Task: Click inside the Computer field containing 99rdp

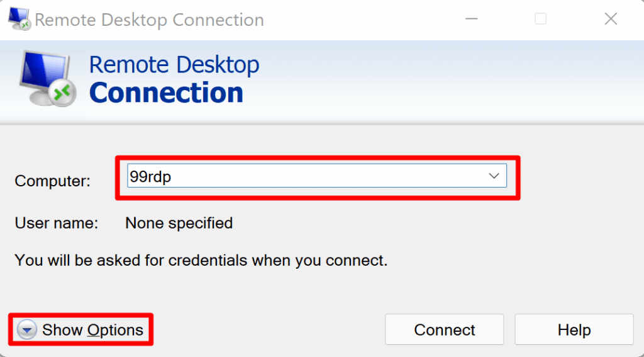Action: (302, 176)
